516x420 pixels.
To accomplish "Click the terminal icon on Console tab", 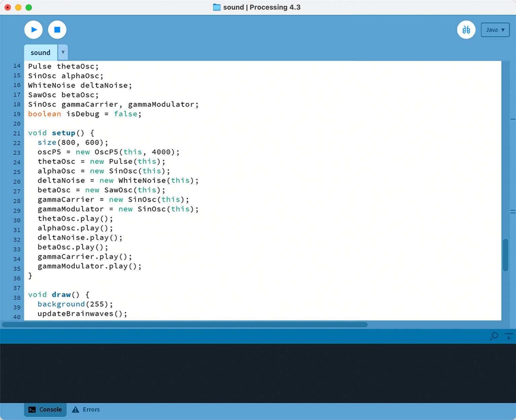I will [x=32, y=410].
